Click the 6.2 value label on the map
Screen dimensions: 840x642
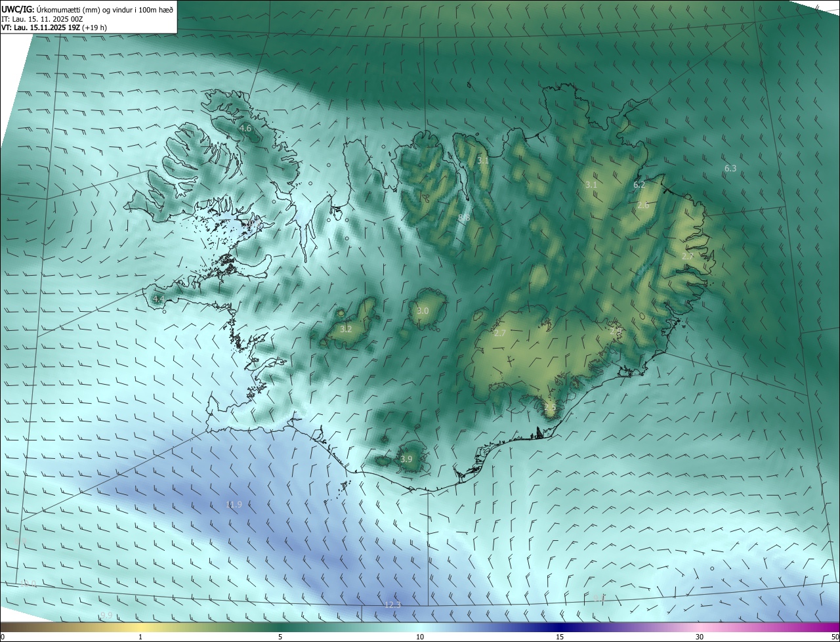[x=639, y=185]
